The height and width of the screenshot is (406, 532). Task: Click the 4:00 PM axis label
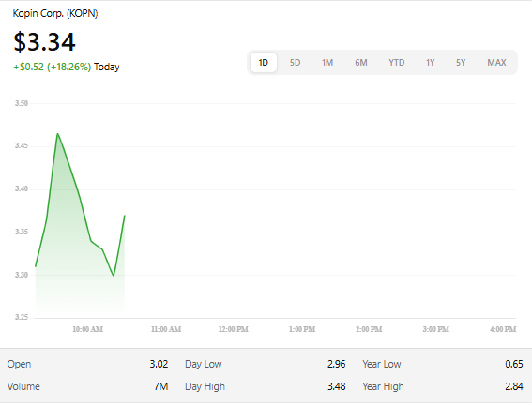click(503, 329)
